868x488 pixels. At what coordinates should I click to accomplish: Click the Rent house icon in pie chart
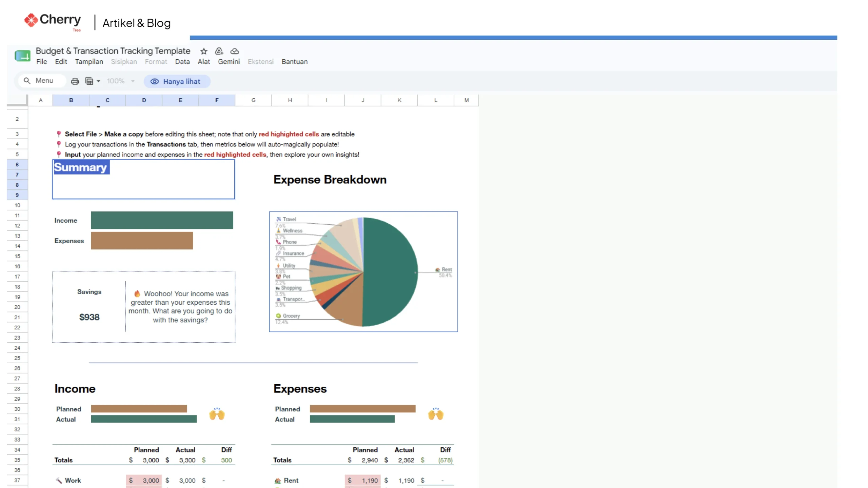pos(438,270)
